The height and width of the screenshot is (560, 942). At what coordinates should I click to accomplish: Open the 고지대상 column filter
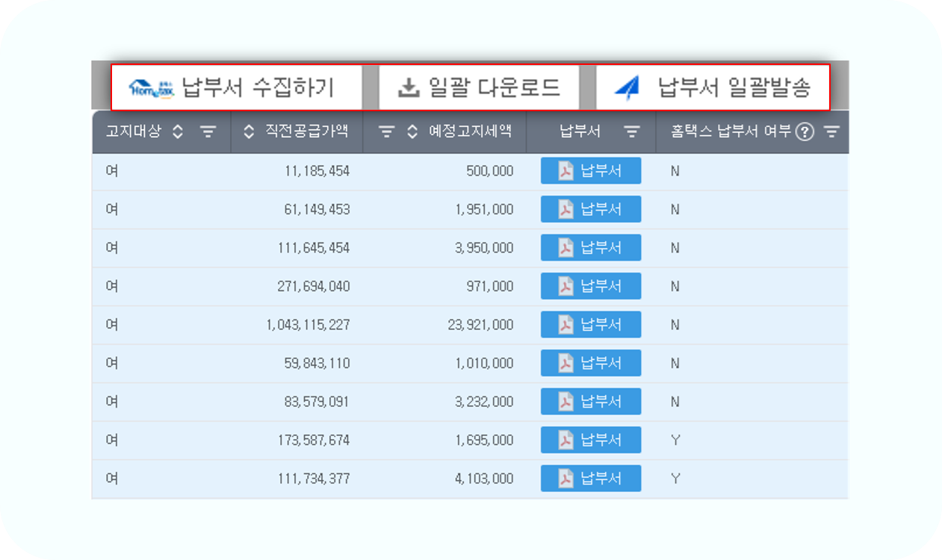point(208,132)
